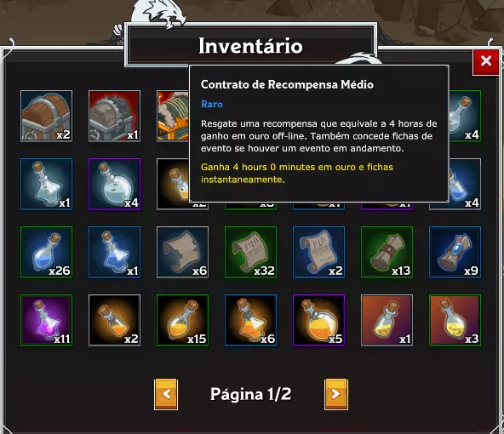
Task: Select the pale speckled potion x1
Action: (x=46, y=184)
